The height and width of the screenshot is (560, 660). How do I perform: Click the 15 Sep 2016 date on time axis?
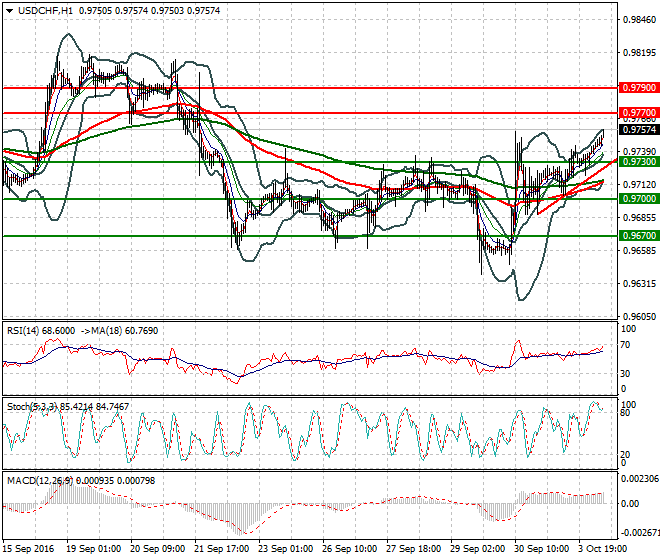point(29,549)
